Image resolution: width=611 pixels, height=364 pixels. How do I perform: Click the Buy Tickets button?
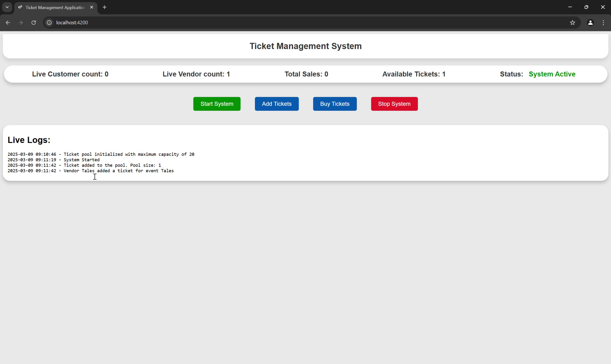pyautogui.click(x=335, y=104)
